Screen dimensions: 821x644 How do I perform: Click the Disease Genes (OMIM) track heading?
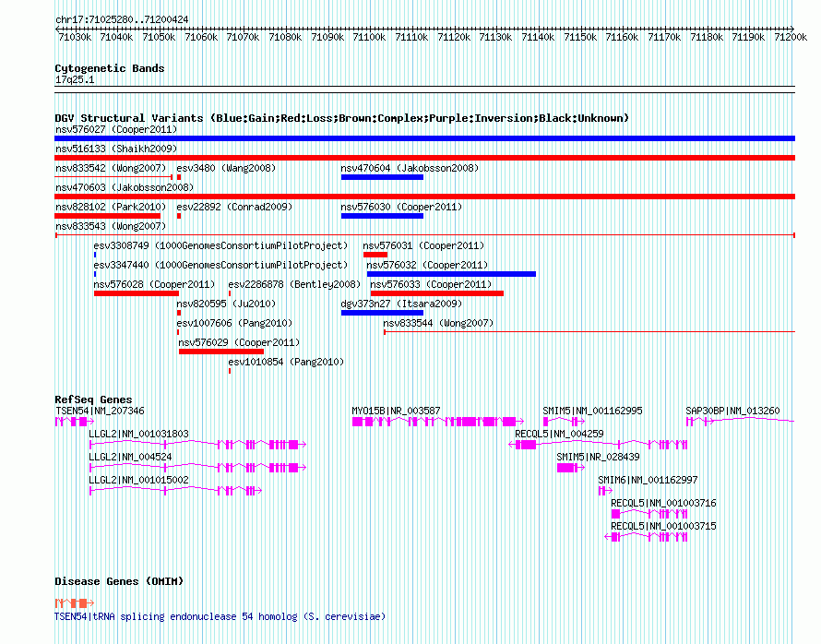point(119,581)
